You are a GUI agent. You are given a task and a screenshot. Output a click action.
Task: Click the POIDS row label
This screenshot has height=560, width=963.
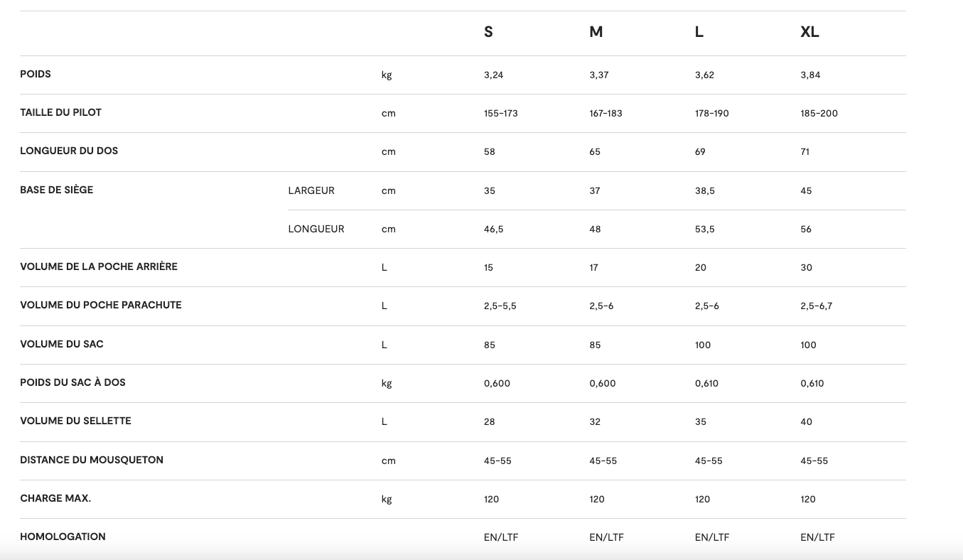[x=36, y=74]
